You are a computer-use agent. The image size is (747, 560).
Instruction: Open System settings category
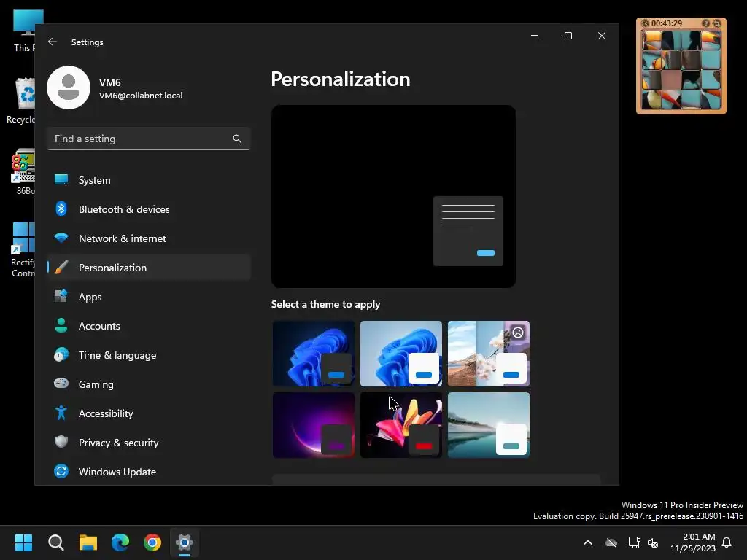tap(149, 180)
